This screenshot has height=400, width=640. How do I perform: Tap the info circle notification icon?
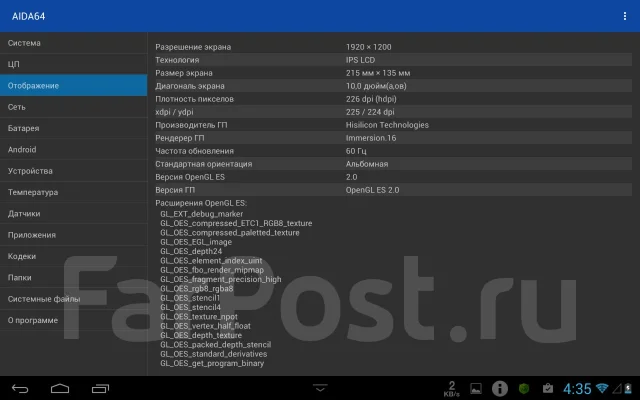tap(500, 389)
